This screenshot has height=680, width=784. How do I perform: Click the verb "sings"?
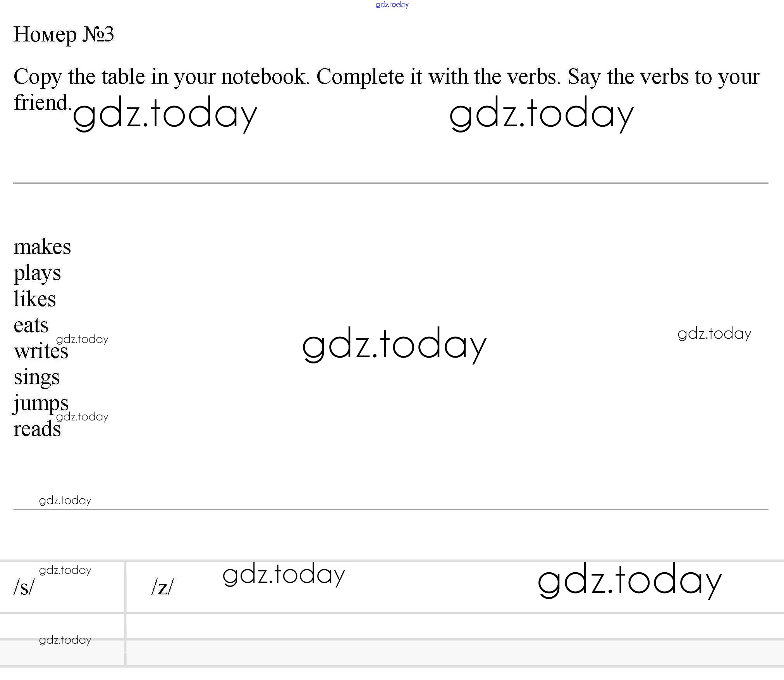37,377
